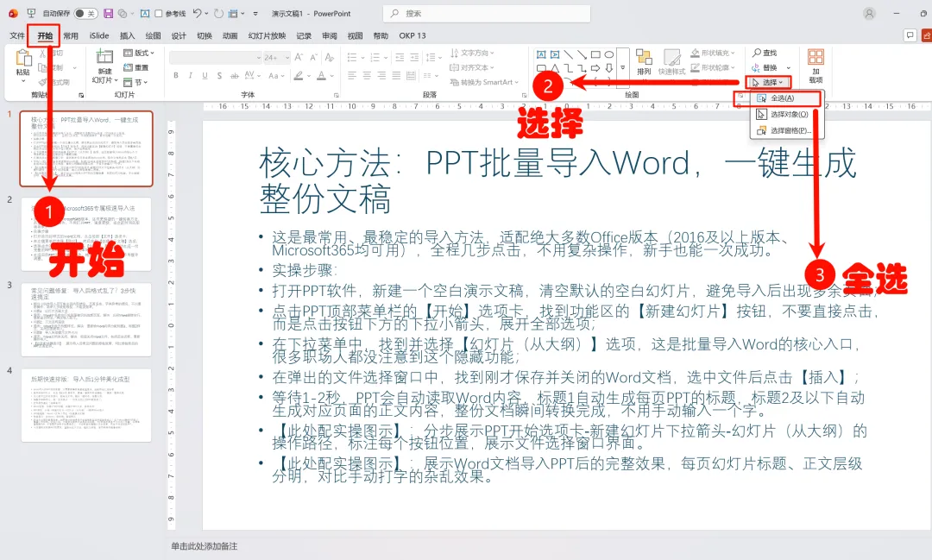The width and height of the screenshot is (932, 560).
Task: Expand the Section (节) dropdown
Action: [x=136, y=83]
